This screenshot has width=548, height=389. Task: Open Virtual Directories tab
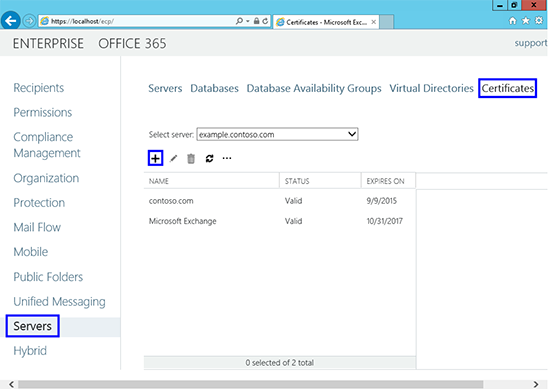click(431, 88)
